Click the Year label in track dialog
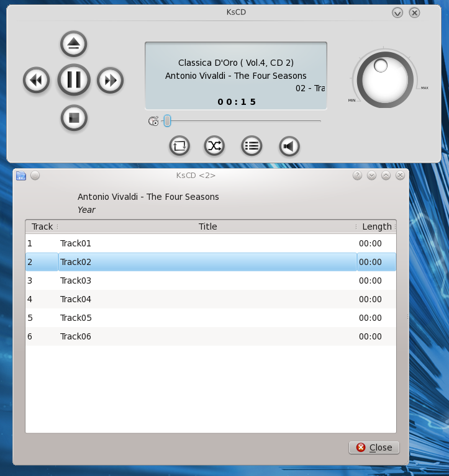Screen dimensions: 449x476 [x=86, y=210]
